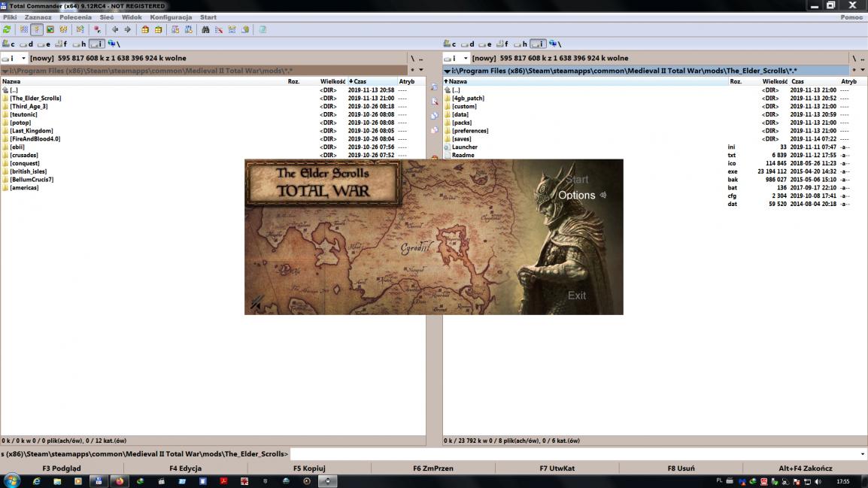The image size is (868, 488).
Task: Click the command line input field
Action: pos(572,454)
